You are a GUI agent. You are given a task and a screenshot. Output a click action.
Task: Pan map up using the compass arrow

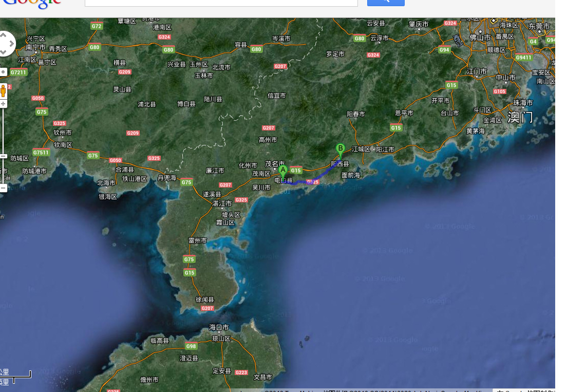click(3, 35)
